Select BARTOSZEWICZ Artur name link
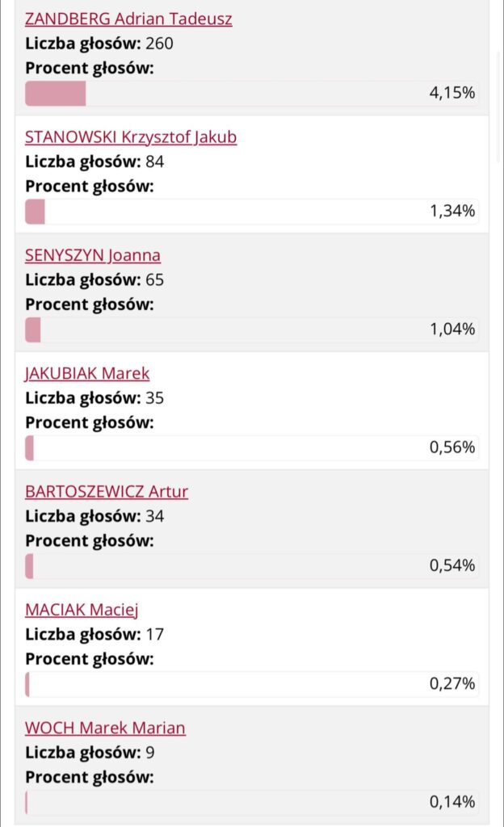The height and width of the screenshot is (827, 504). click(107, 491)
